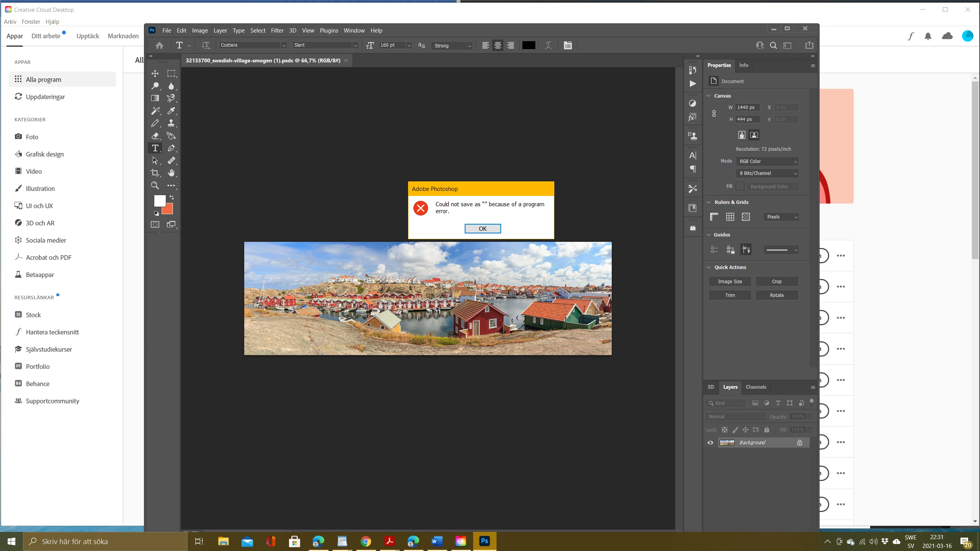980x551 pixels.
Task: Click center text alignment icon
Action: coord(498,46)
